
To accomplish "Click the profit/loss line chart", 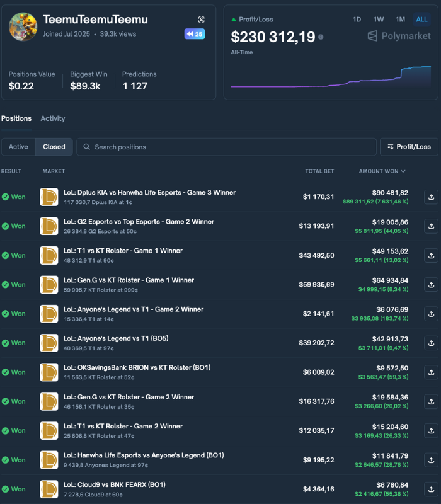I will 331,77.
